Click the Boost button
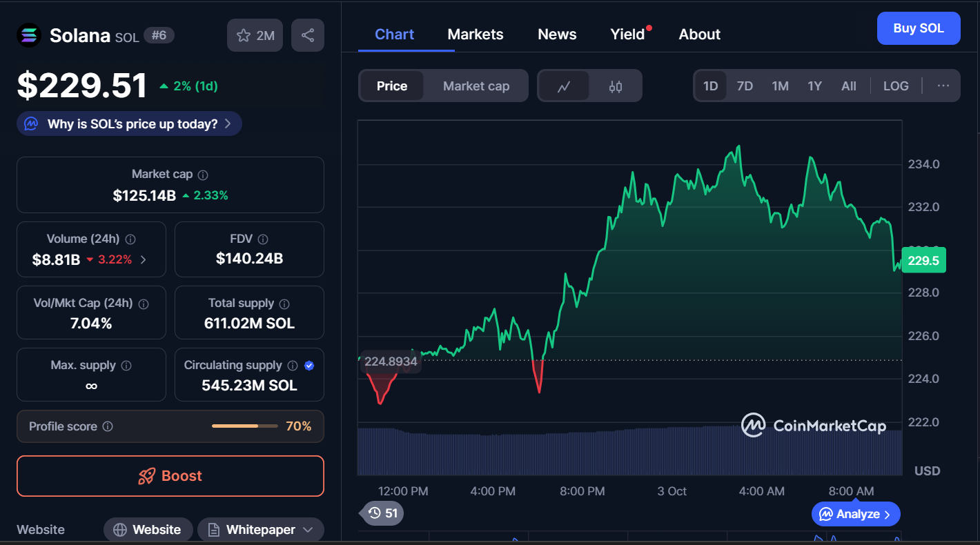This screenshot has height=545, width=980. 170,476
